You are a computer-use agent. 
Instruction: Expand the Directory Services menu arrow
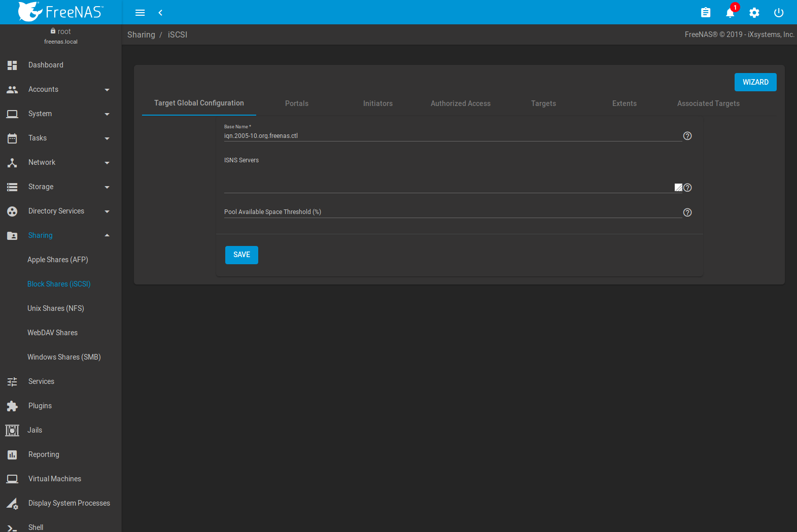point(107,211)
